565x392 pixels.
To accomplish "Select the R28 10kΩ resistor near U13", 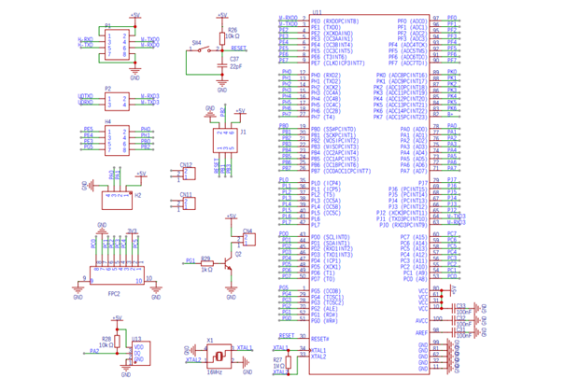I will (117, 342).
